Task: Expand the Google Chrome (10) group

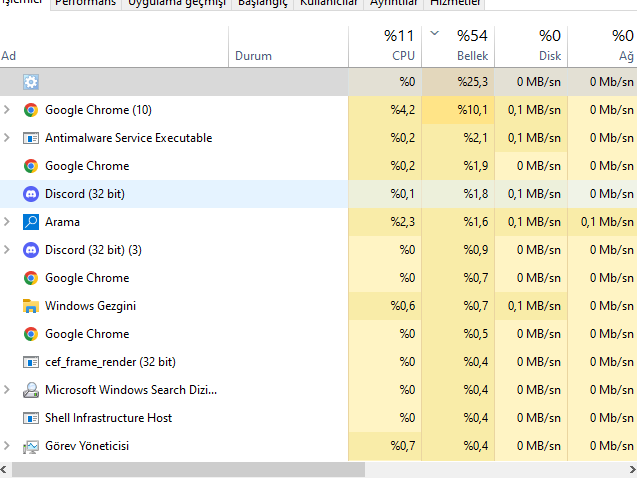Action: 6,110
